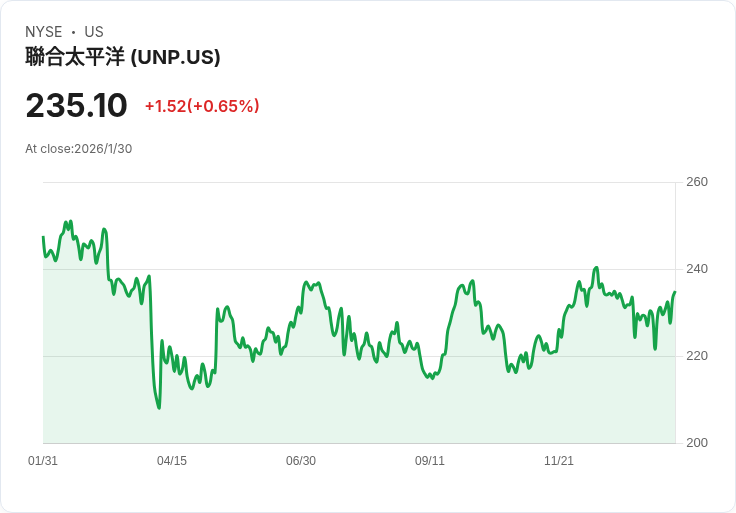
Task: Select the 09/11 date on x-axis
Action: coord(430,461)
